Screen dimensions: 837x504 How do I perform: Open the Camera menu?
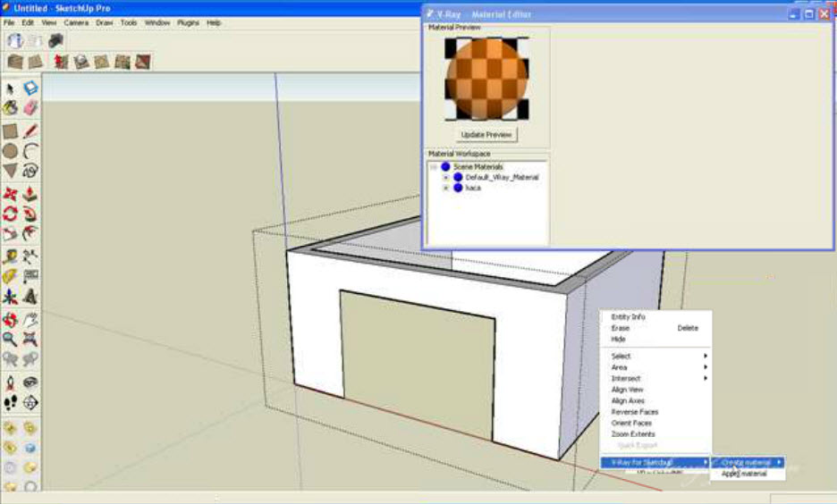coord(76,23)
